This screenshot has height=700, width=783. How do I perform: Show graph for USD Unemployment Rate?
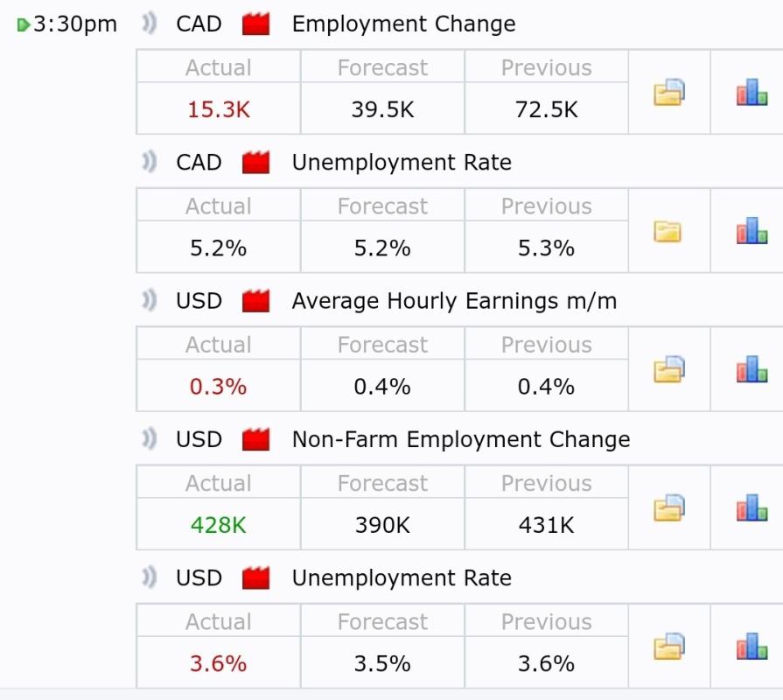pyautogui.click(x=752, y=647)
